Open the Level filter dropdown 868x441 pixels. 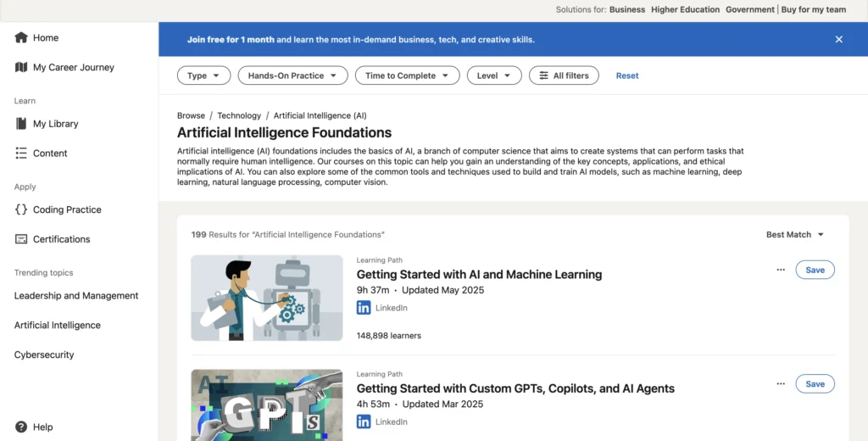tap(494, 75)
